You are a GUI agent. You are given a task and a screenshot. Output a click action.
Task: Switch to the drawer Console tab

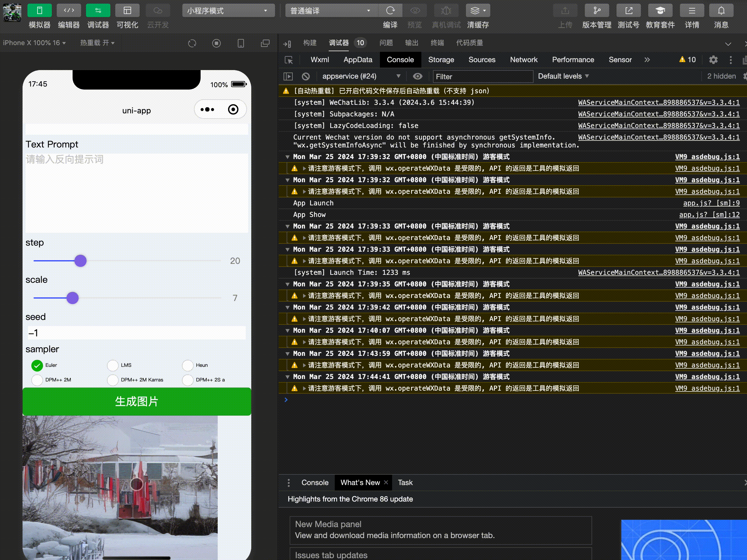(x=314, y=483)
